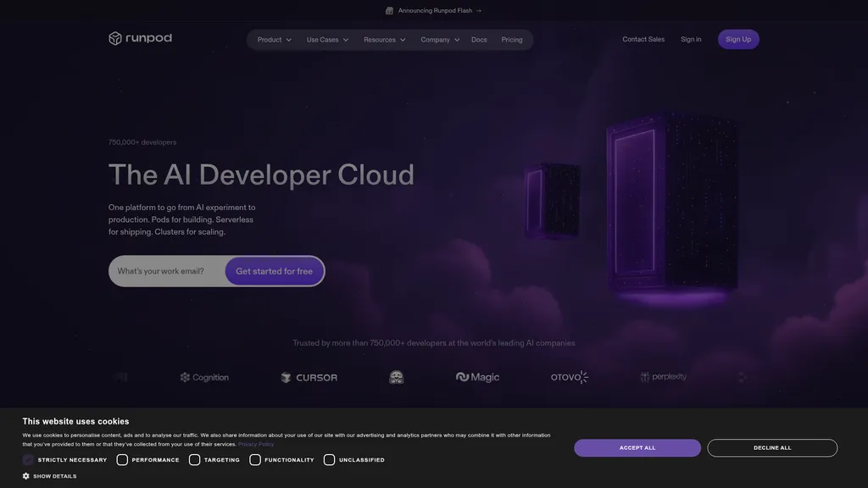Viewport: 868px width, 488px height.
Task: Click the Perplexity logo
Action: pos(663,377)
